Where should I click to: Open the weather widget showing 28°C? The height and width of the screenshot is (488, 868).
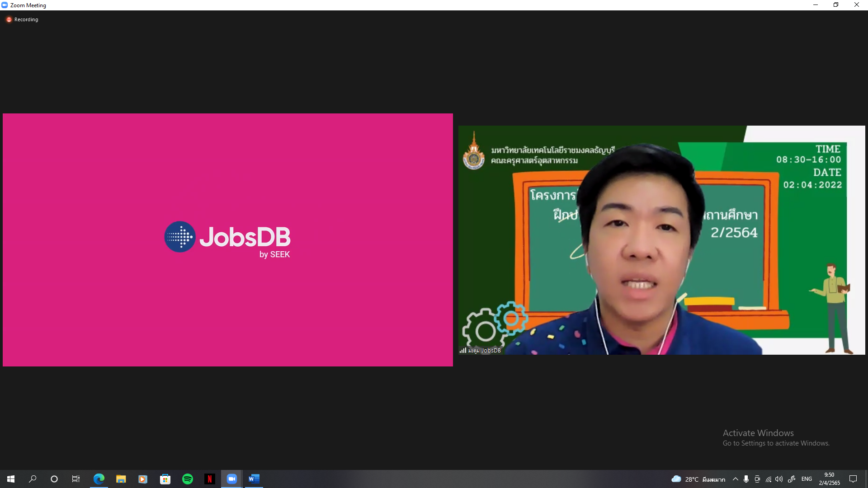[698, 479]
